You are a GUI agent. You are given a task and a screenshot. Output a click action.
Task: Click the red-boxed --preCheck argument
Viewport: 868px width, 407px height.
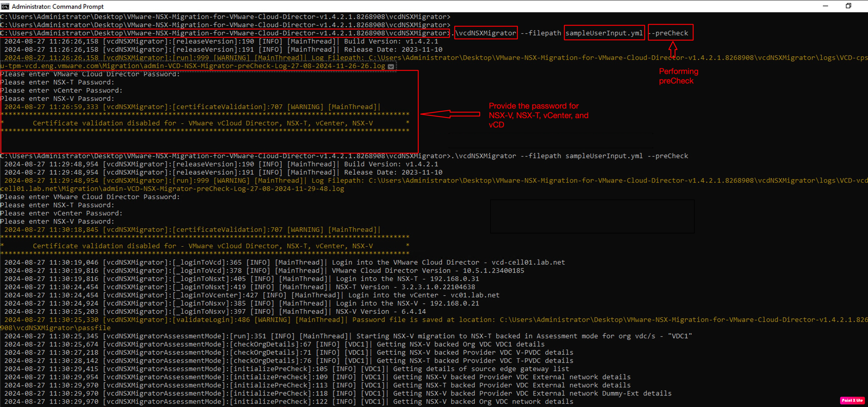(670, 33)
